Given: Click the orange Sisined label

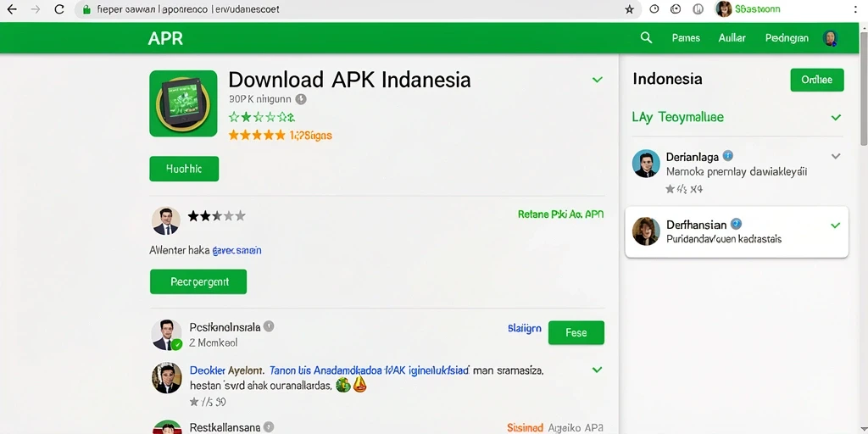Looking at the screenshot, I should (525, 427).
